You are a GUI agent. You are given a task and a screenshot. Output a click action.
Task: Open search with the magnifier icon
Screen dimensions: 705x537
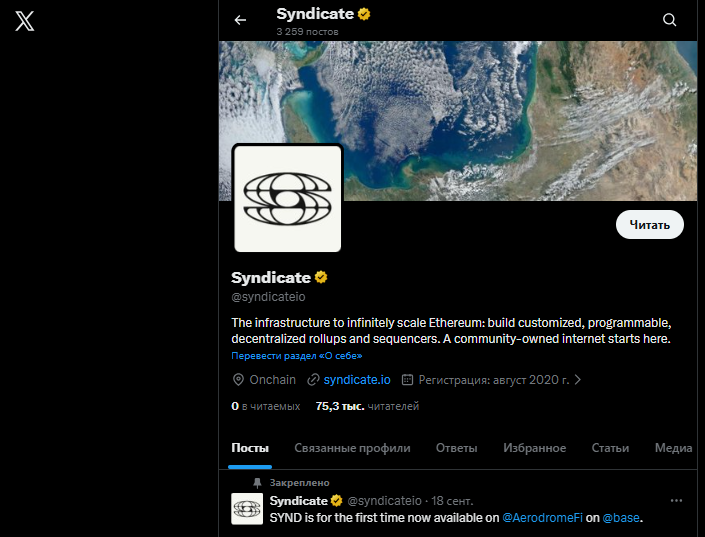point(669,20)
